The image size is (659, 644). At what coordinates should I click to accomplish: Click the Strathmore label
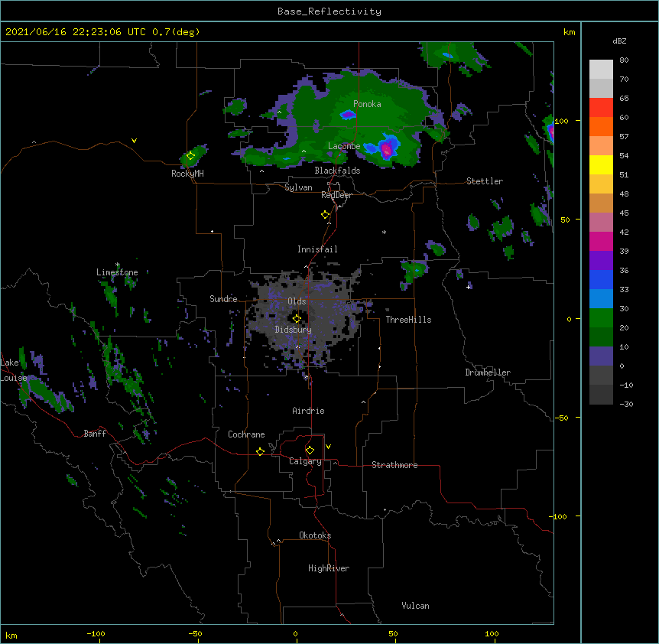pos(394,465)
